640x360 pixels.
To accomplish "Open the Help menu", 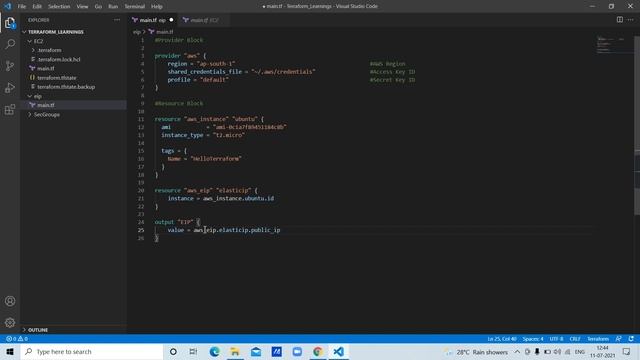I will tap(157, 7).
